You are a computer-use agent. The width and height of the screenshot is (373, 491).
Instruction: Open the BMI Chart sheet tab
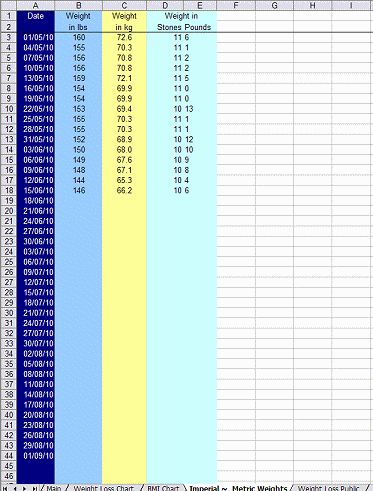(x=163, y=488)
